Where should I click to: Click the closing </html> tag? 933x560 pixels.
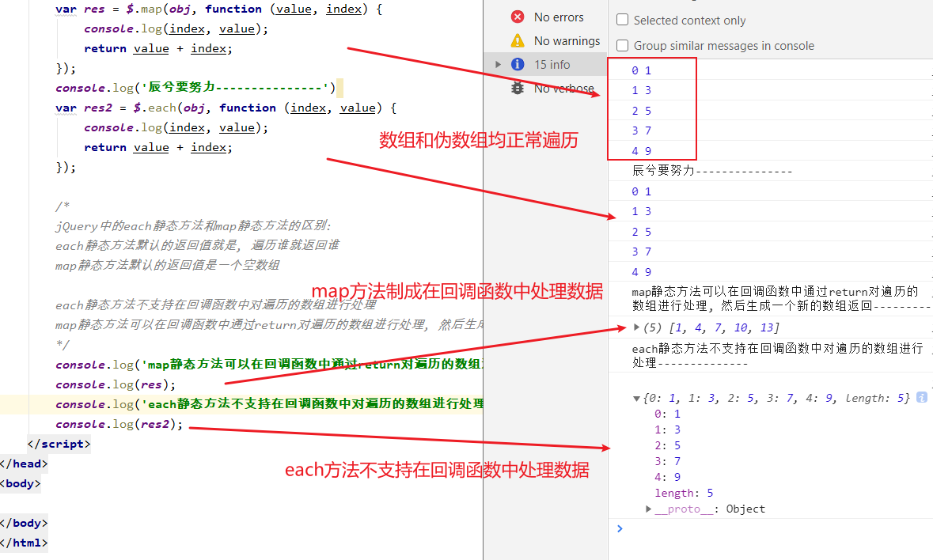tap(24, 543)
